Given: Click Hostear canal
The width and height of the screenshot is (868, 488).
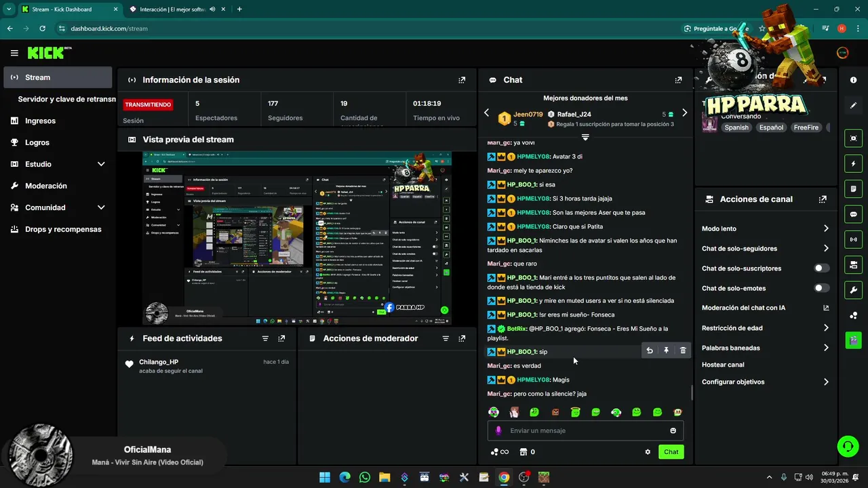Looking at the screenshot, I should pyautogui.click(x=723, y=365).
